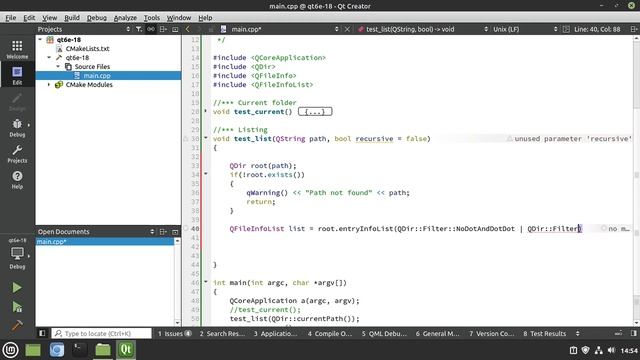The height and width of the screenshot is (360, 640).
Task: Open the terminal from taskbar
Action: 80,350
